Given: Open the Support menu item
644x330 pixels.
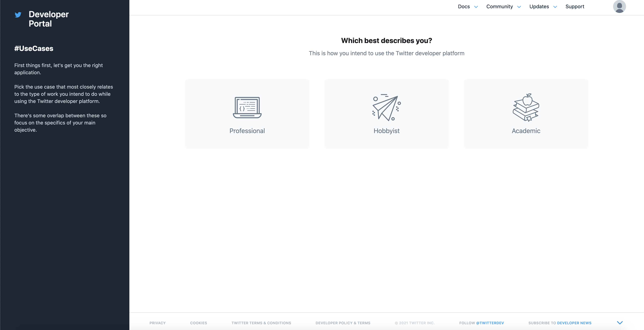Looking at the screenshot, I should click(x=575, y=7).
